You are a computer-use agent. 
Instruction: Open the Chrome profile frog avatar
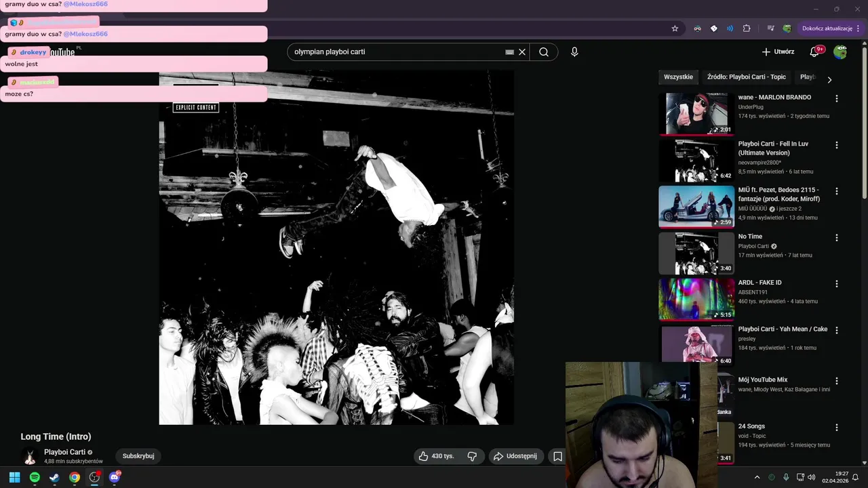tap(787, 28)
